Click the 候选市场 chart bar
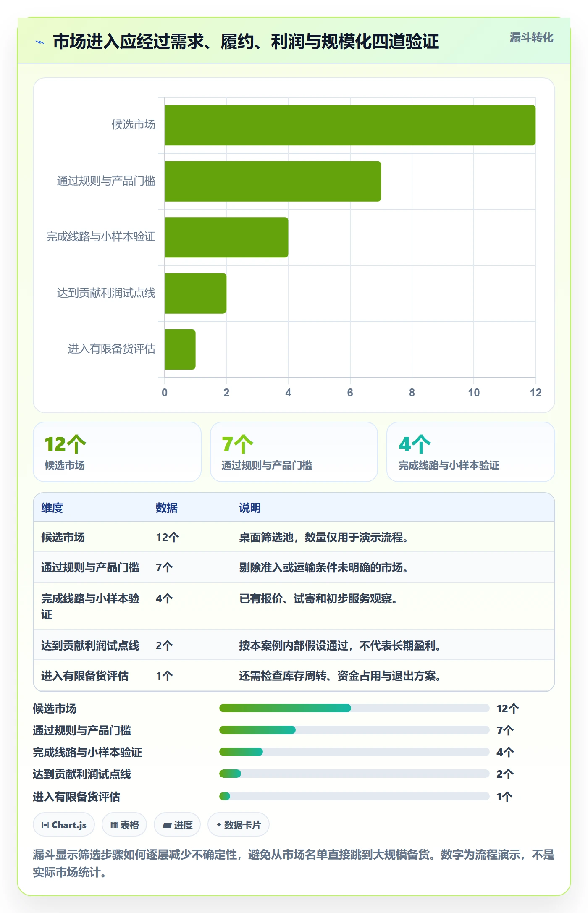 (x=350, y=125)
